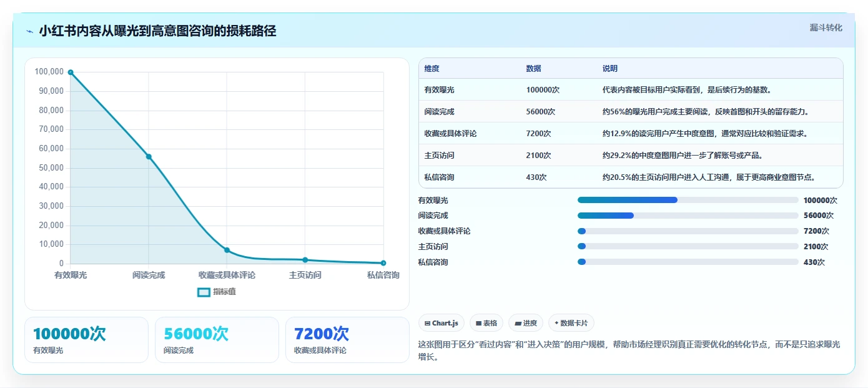Click the 56000次 阅读完成 data card
The height and width of the screenshot is (388, 868).
click(x=217, y=340)
